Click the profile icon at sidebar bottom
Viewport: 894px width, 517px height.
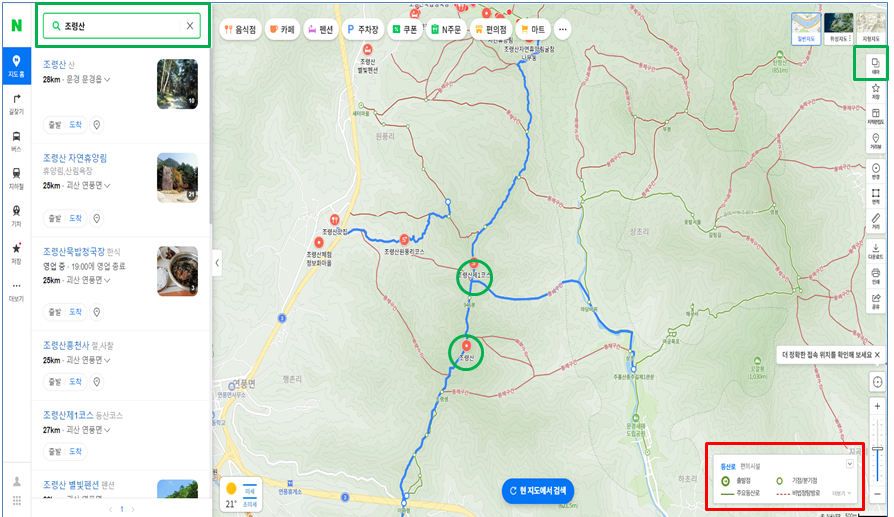tap(17, 481)
